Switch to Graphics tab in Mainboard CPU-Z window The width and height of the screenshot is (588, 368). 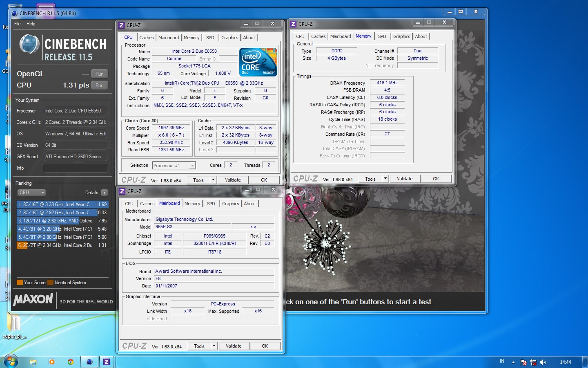point(231,204)
